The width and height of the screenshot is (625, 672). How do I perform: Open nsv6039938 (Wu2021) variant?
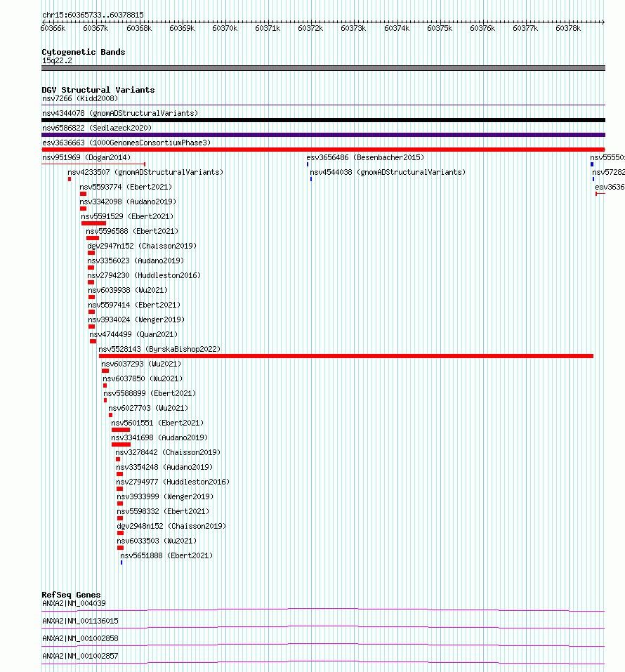pyautogui.click(x=128, y=290)
